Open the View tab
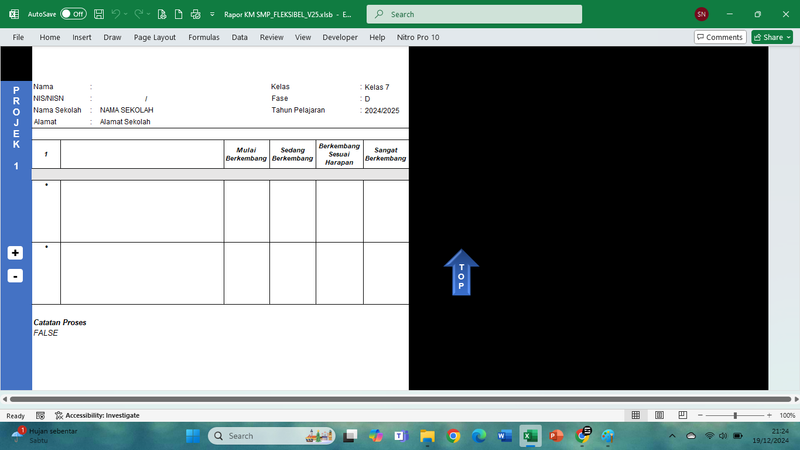Image resolution: width=800 pixels, height=450 pixels. 303,37
